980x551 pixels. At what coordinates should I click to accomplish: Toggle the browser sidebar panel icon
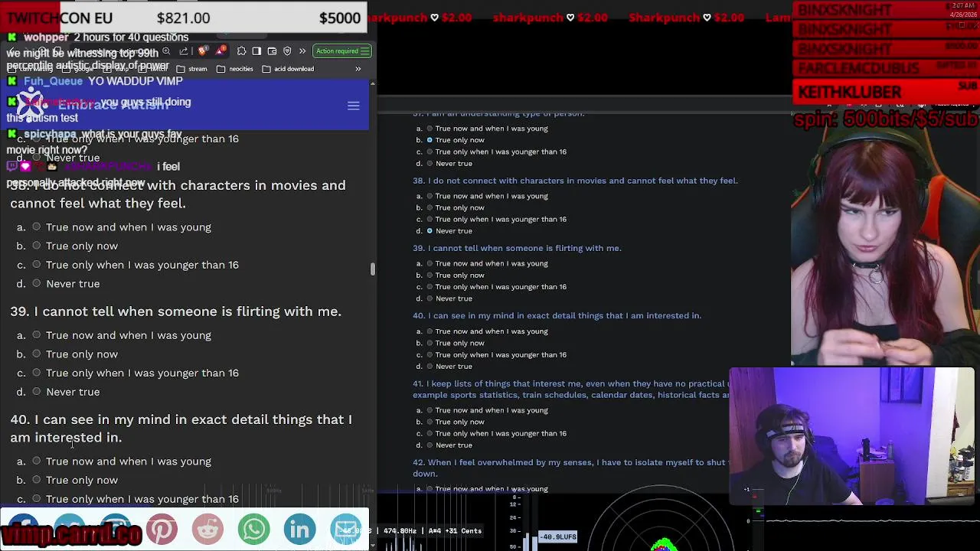click(x=256, y=51)
